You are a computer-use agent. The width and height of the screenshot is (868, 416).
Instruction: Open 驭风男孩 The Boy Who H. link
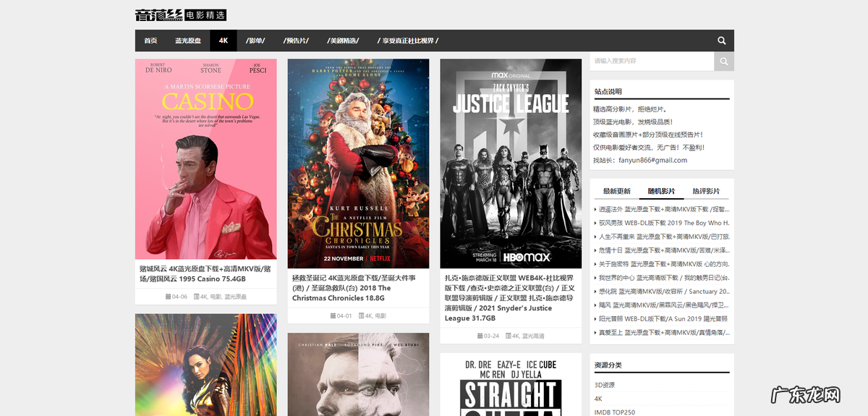click(x=663, y=223)
